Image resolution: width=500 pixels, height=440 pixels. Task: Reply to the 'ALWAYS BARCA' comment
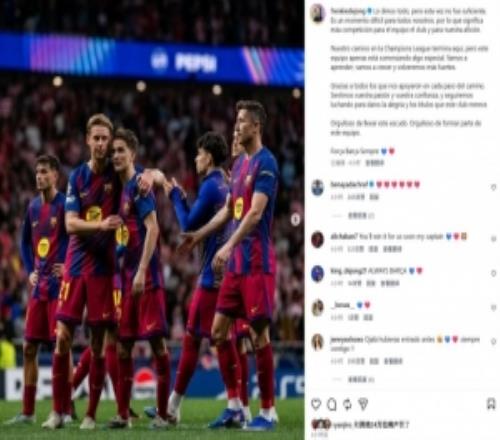[371, 283]
